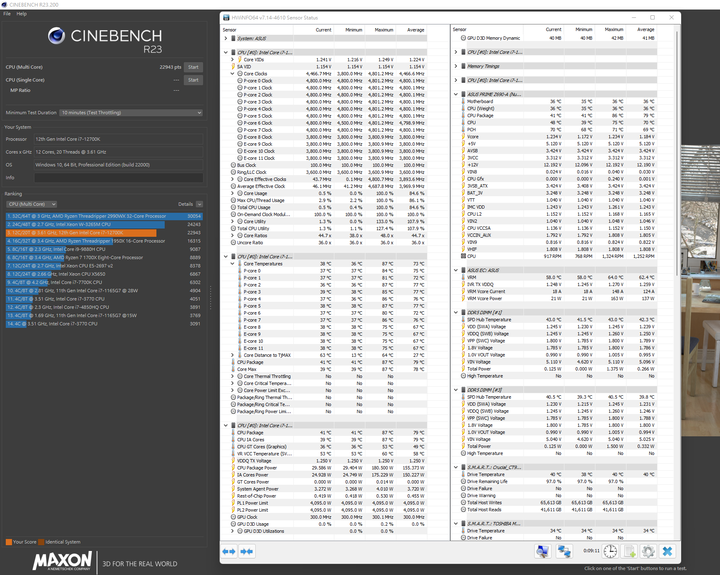Click the 0:09:11 elapsed timer in HWiNFO

(591, 550)
